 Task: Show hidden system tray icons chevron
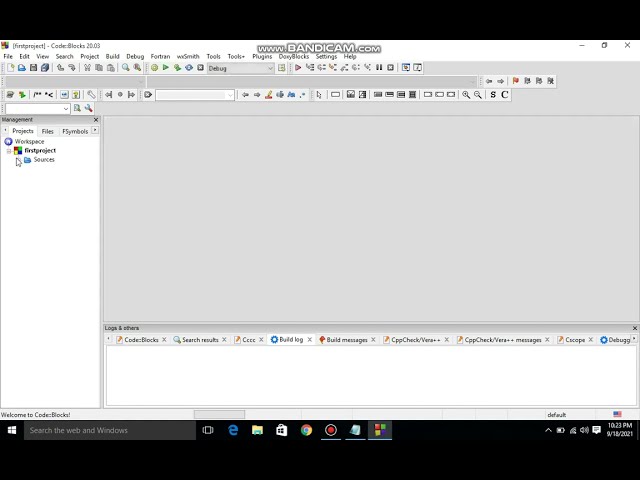pyautogui.click(x=548, y=430)
